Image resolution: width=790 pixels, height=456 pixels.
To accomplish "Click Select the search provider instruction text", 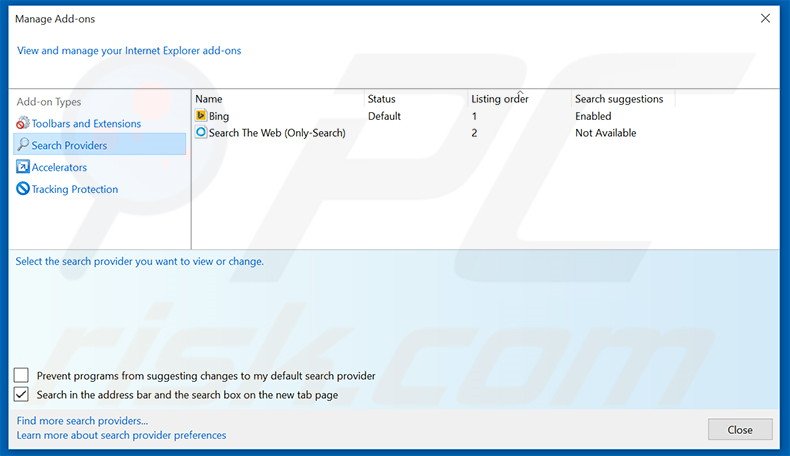I will coord(140,261).
